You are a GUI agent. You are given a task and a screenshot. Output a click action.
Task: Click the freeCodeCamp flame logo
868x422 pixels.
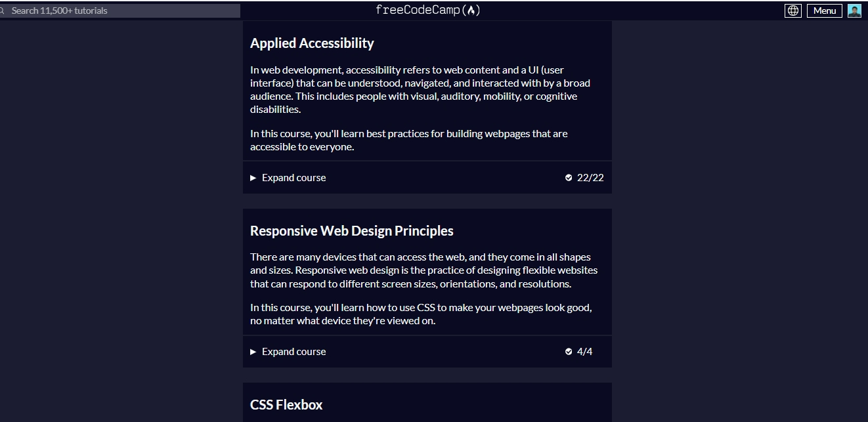click(472, 10)
